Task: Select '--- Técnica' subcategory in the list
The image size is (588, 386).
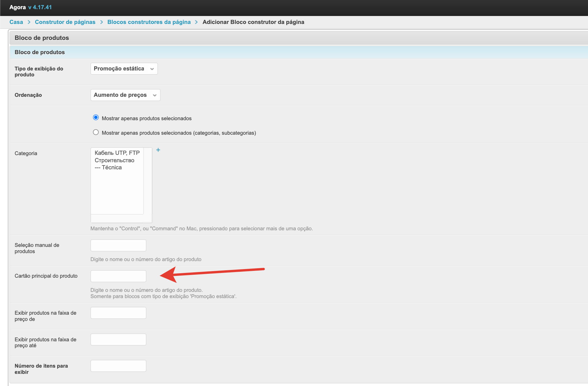Action: (108, 168)
